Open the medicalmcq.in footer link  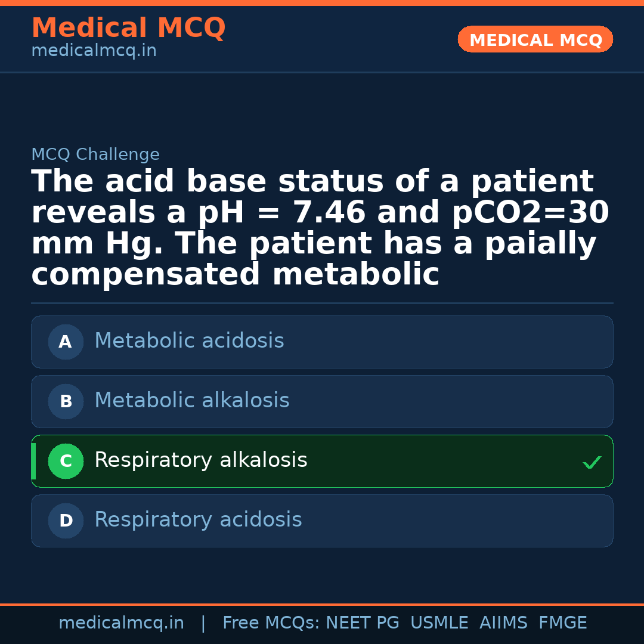121,623
